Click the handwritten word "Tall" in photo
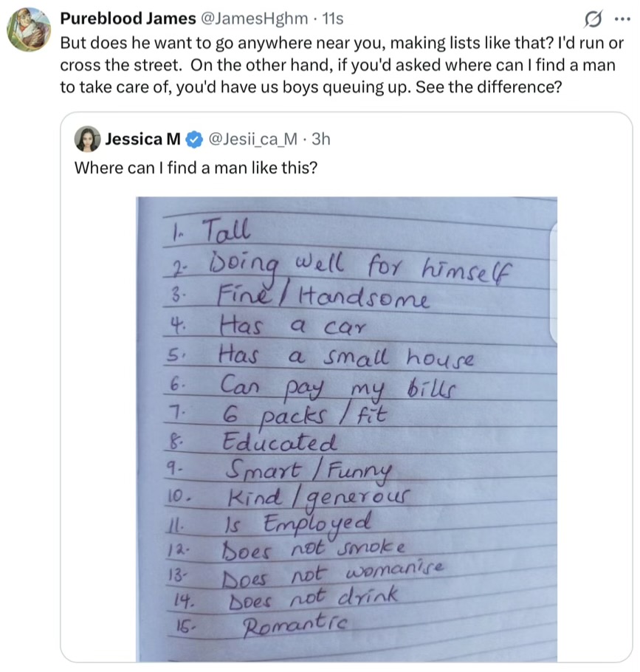The width and height of the screenshot is (640, 672). [x=226, y=231]
